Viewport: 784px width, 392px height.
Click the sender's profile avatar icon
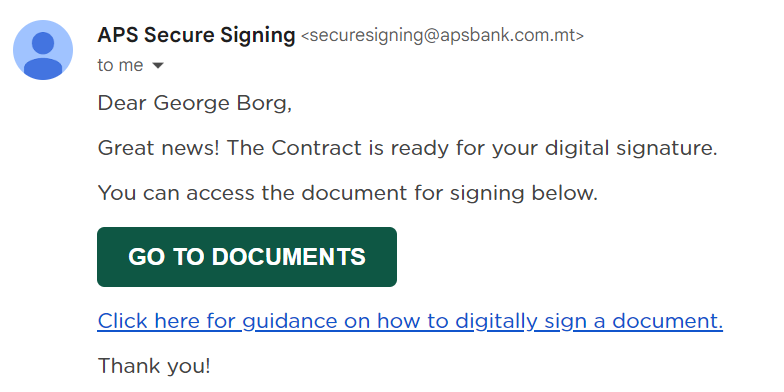point(43,50)
